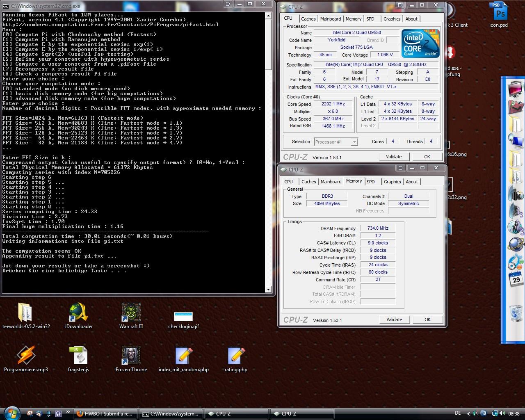Click the FSB:DRAM 1:2 value
525x420 pixels.
pos(378,236)
